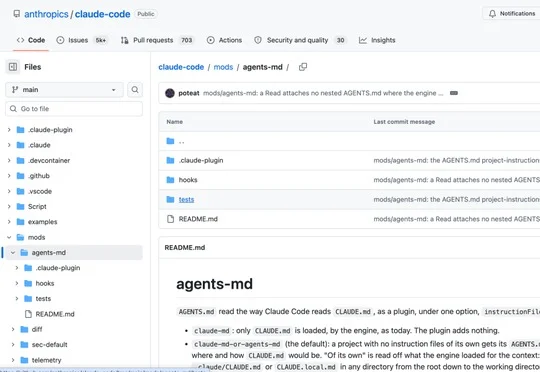The width and height of the screenshot is (540, 372).
Task: Click the README.md file icon in list
Action: coord(170,219)
